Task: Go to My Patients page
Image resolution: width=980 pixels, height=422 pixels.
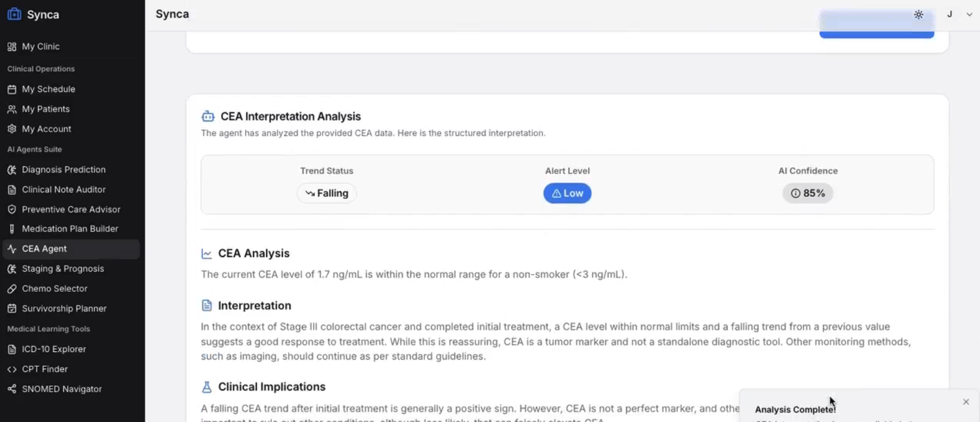Action: [46, 109]
